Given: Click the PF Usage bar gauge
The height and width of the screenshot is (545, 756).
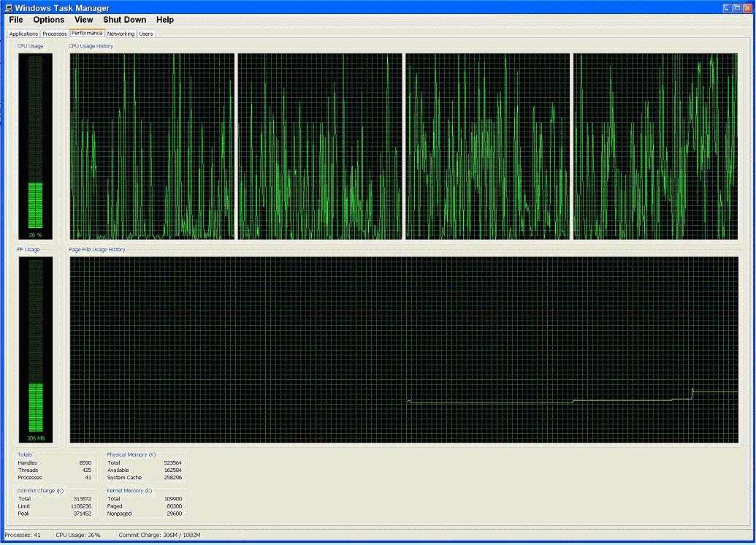Looking at the screenshot, I should [36, 350].
